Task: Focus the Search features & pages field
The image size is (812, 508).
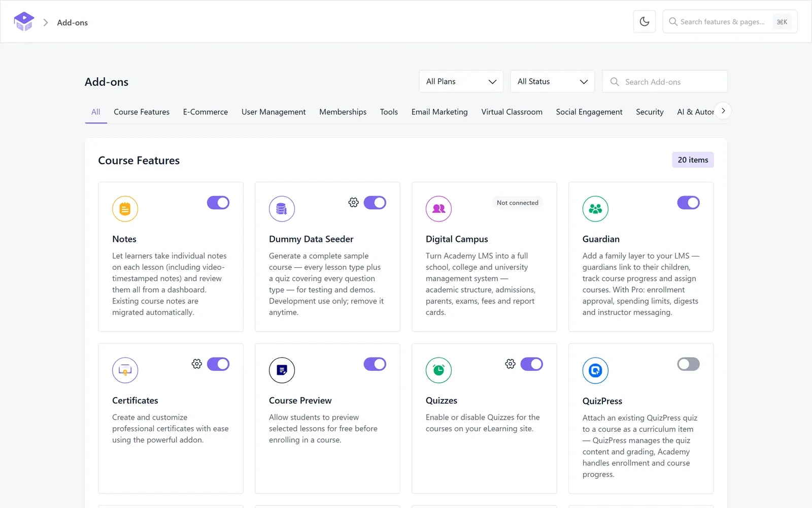Action: [x=730, y=22]
